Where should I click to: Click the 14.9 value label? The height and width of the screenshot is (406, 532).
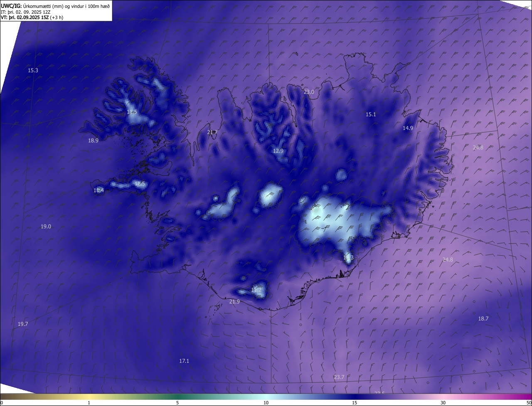(408, 128)
